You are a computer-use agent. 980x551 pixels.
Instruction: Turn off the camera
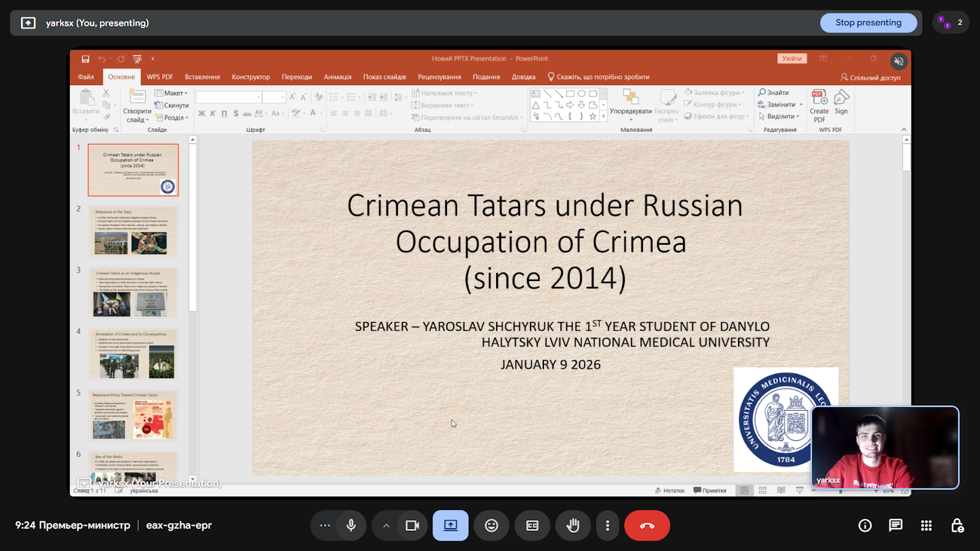click(412, 525)
